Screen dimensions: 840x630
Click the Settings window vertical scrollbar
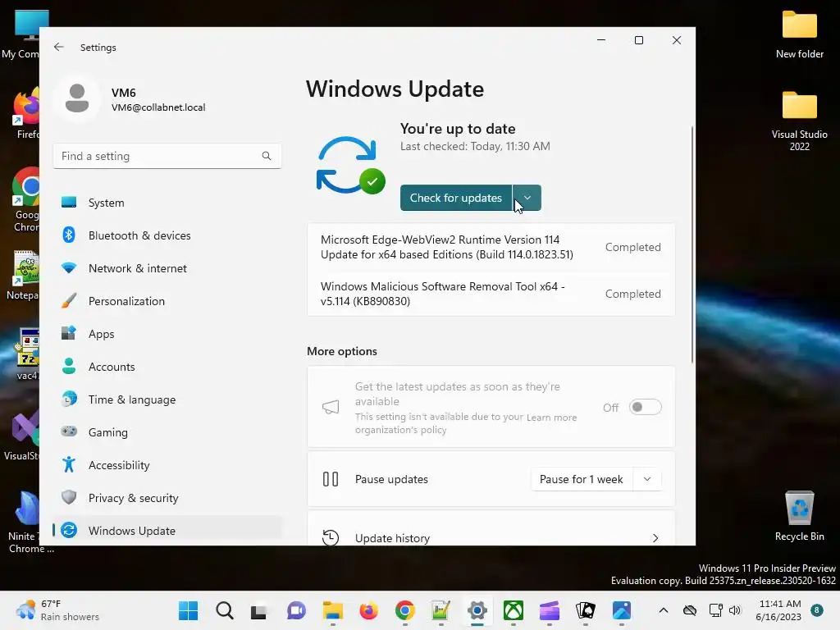point(692,244)
